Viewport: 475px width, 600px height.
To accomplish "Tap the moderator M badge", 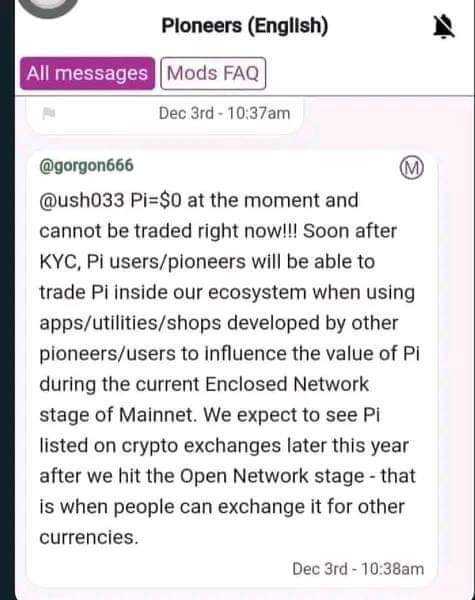I will coord(411,168).
